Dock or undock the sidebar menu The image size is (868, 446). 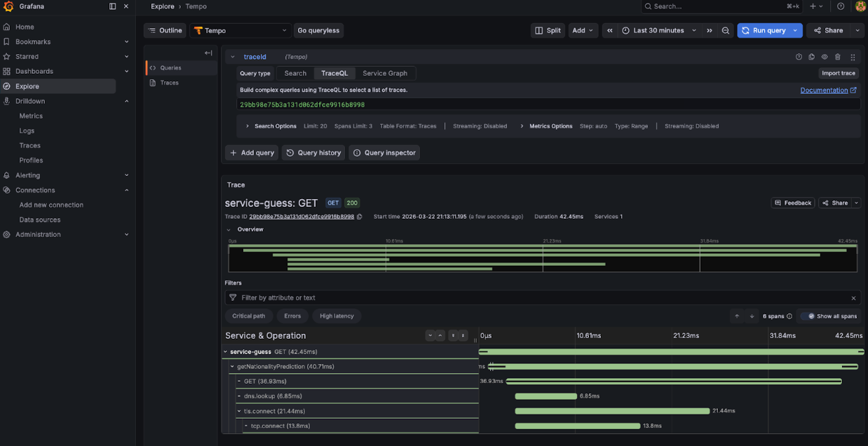(113, 6)
